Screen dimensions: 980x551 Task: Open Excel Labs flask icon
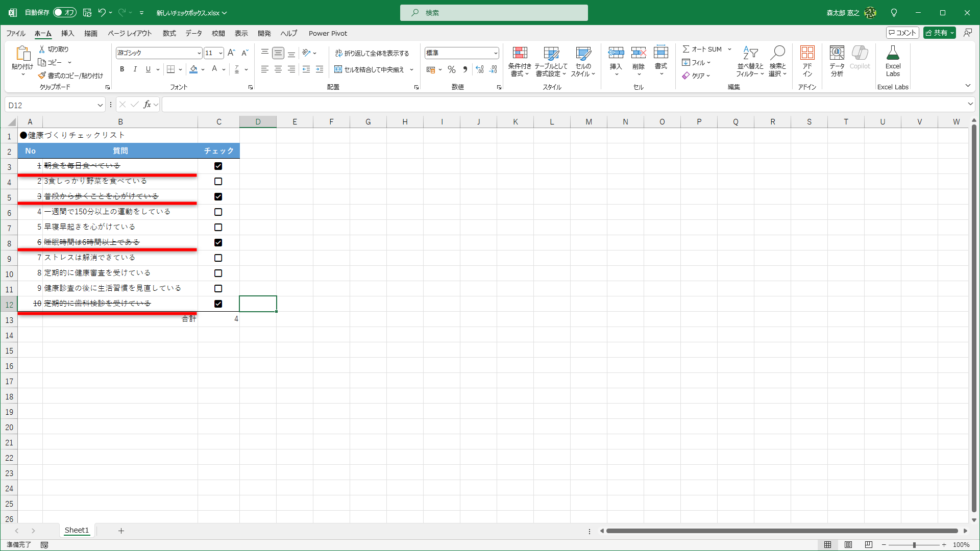(x=893, y=54)
